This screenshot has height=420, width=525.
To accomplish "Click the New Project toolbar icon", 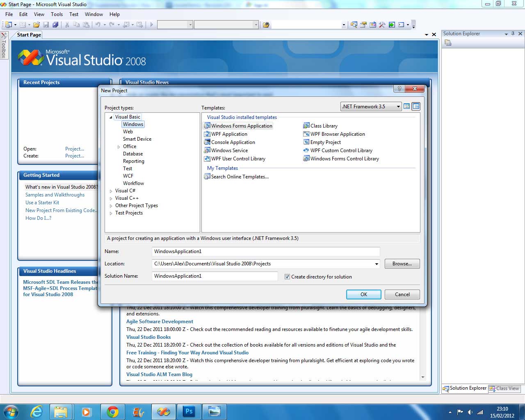I will (x=8, y=25).
